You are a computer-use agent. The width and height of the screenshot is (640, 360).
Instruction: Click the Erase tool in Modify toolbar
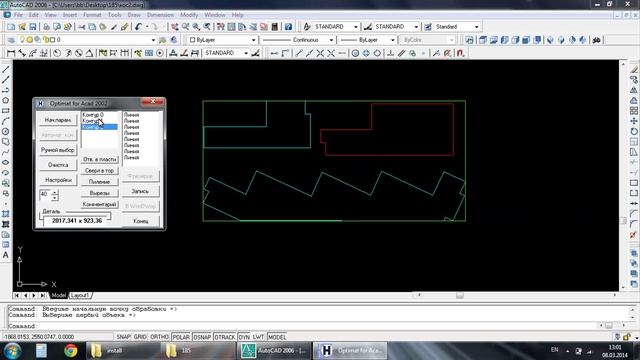(633, 70)
